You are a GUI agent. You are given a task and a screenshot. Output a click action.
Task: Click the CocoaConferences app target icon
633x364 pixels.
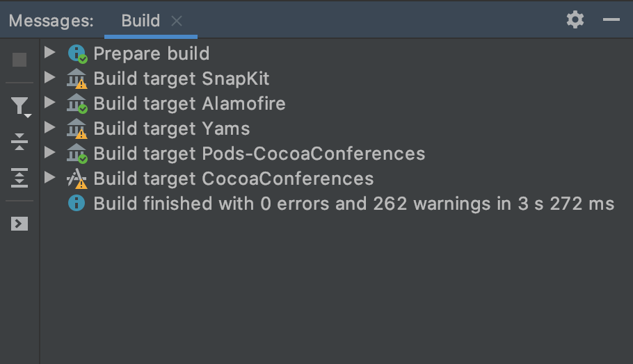coord(77,179)
